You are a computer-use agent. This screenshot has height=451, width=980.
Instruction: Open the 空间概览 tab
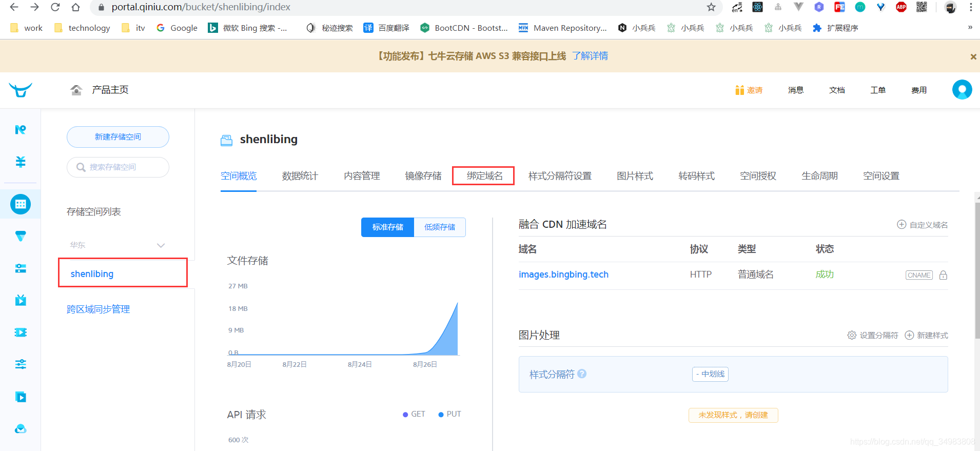pyautogui.click(x=239, y=176)
